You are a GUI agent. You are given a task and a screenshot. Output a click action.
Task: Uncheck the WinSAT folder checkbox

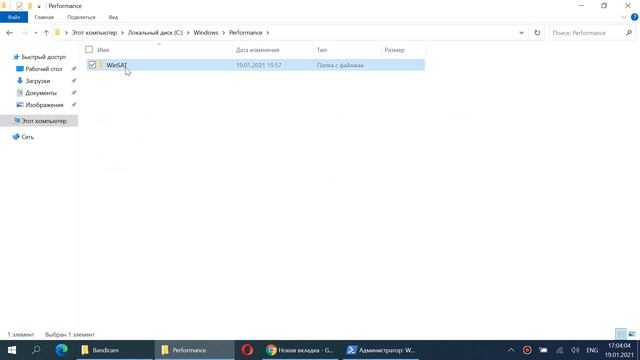(x=92, y=65)
